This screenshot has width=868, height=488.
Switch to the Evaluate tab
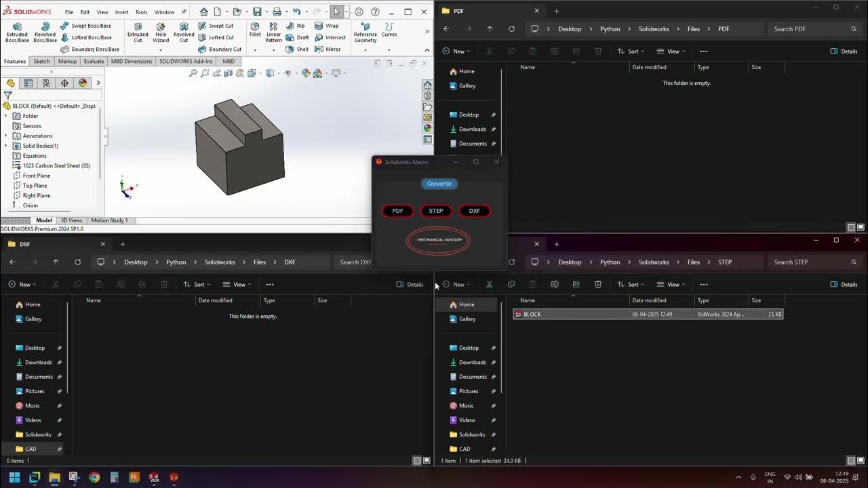click(94, 61)
